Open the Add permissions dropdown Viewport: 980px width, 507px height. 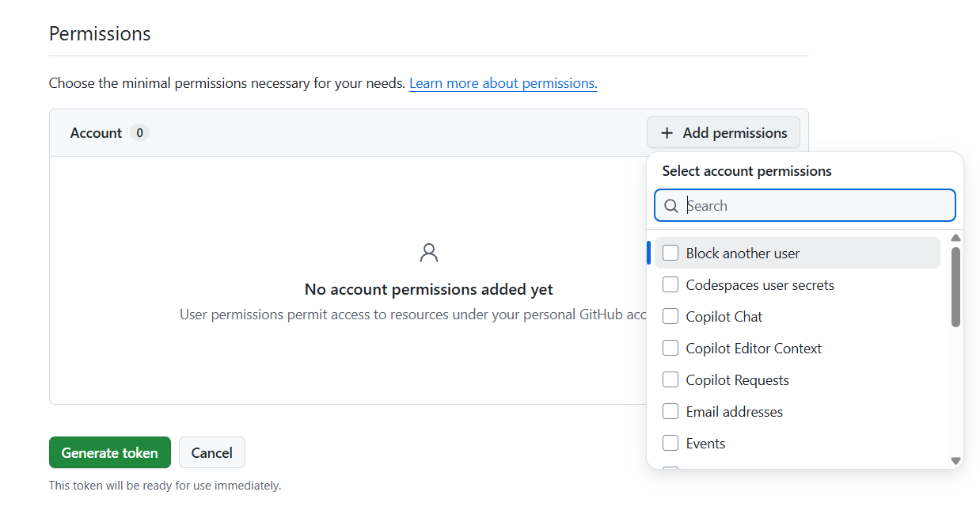724,133
